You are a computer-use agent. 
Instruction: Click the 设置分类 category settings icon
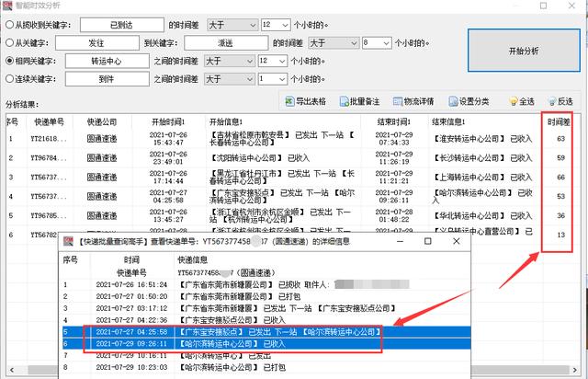(x=454, y=101)
